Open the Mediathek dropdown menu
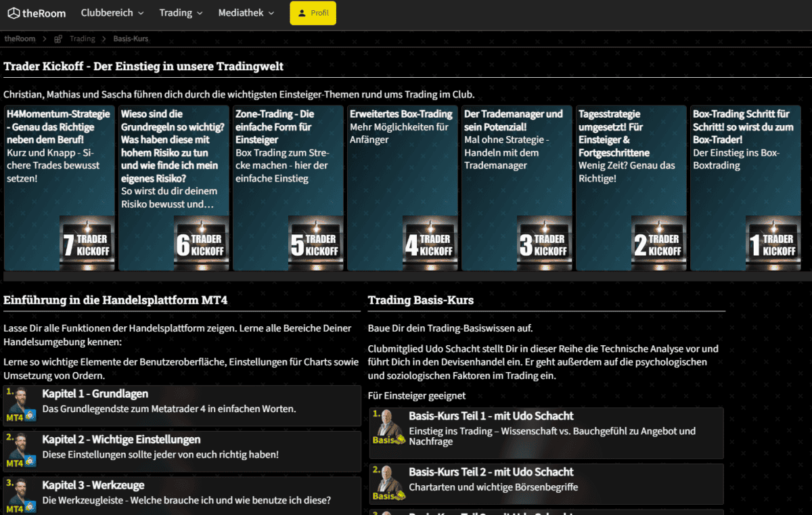This screenshot has width=812, height=515. pyautogui.click(x=246, y=13)
